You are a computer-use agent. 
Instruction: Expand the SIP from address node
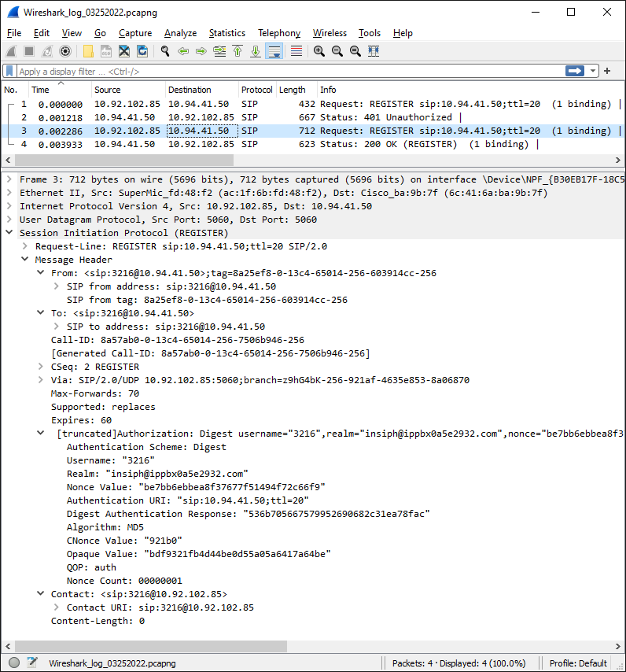(56, 286)
